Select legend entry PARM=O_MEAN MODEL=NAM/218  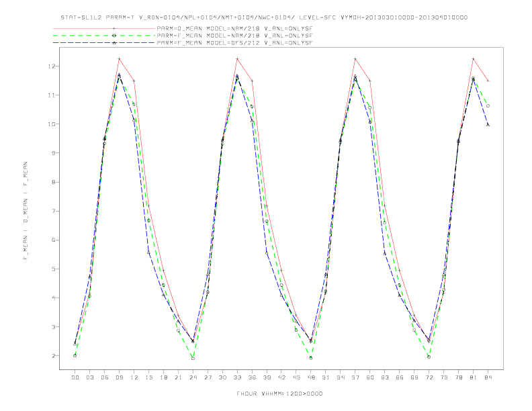pos(234,28)
